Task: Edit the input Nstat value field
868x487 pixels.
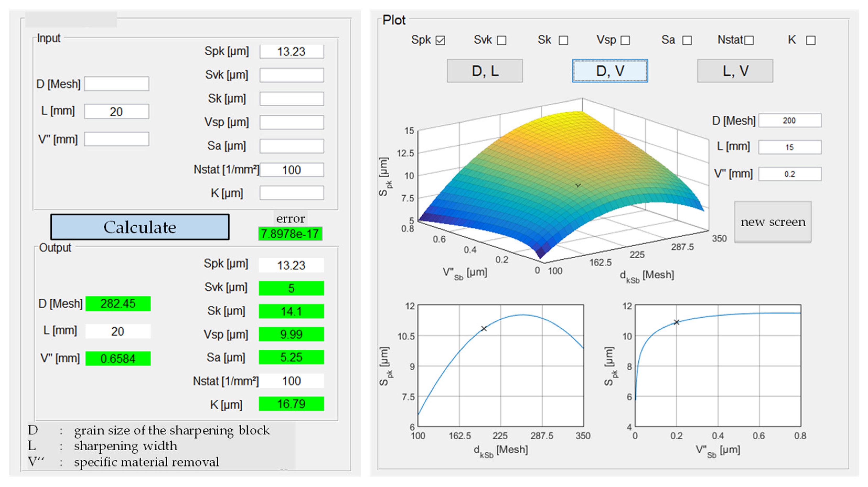Action: coord(291,170)
